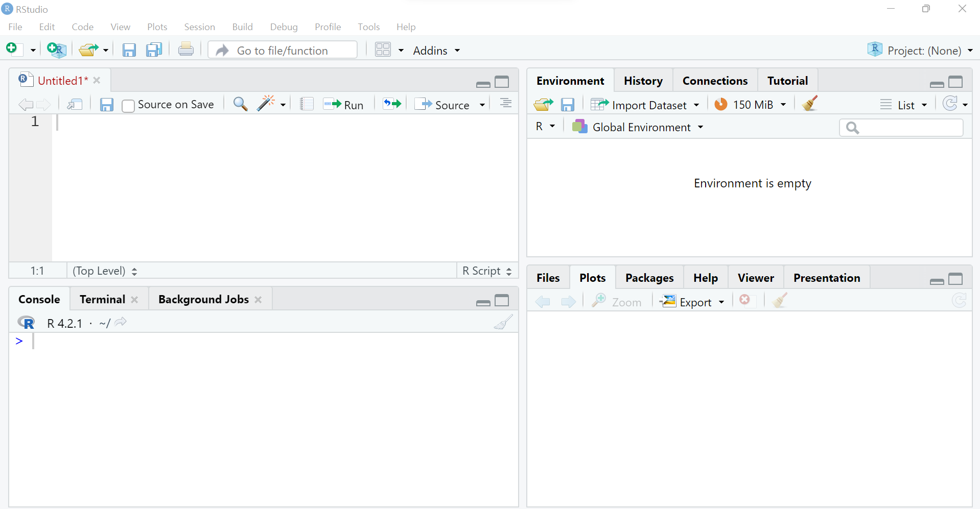Viewport: 980px width, 509px height.
Task: Expand New File dropdown arrow
Action: pyautogui.click(x=33, y=50)
